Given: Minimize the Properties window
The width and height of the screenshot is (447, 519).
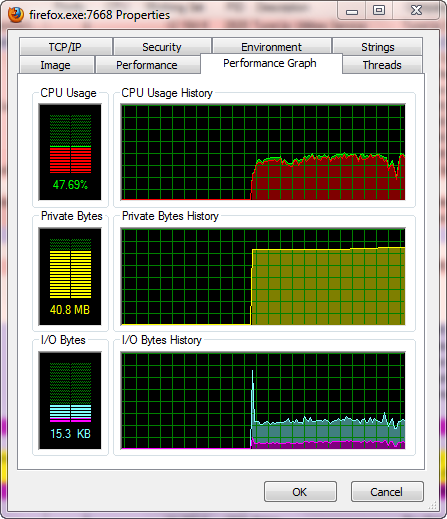Looking at the screenshot, I should [352, 11].
